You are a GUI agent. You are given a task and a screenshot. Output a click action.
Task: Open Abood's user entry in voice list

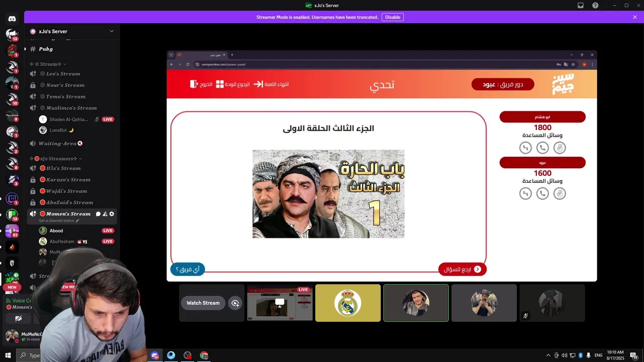pos(76,231)
